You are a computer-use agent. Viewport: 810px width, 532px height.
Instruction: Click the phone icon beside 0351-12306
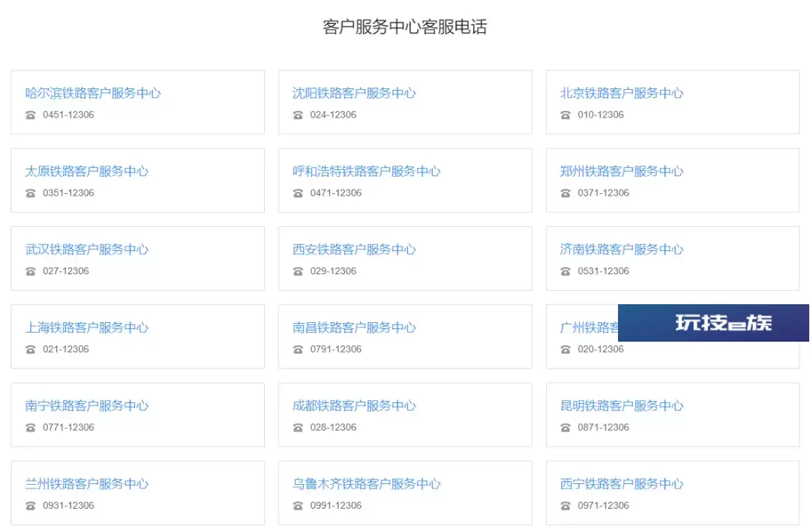point(31,193)
